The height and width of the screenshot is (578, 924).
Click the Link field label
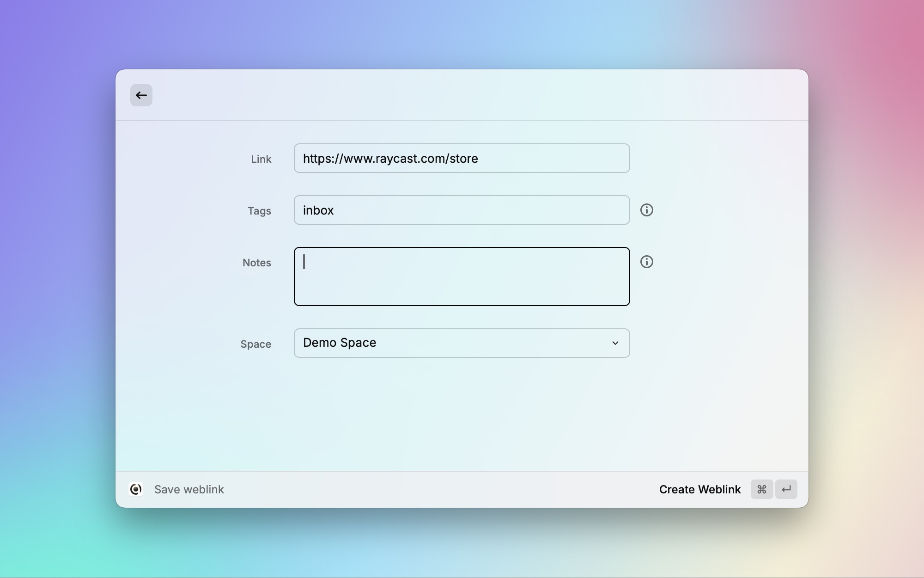[x=261, y=159]
